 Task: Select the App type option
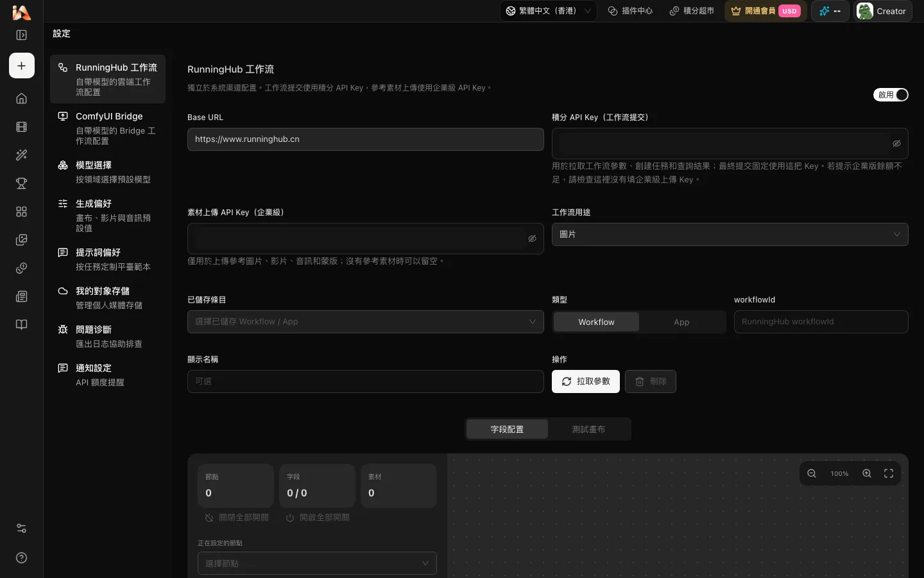[681, 322]
